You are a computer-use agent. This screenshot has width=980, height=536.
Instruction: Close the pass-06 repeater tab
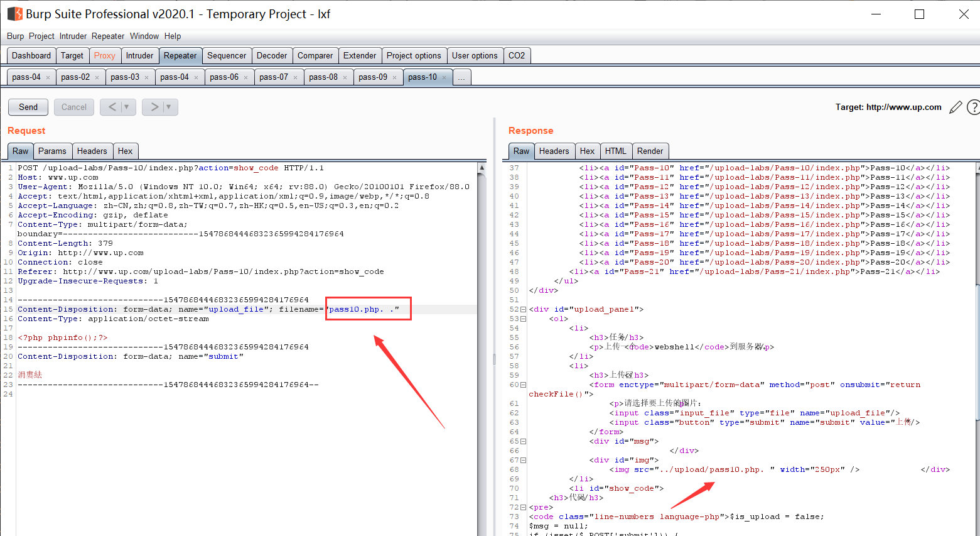[245, 78]
